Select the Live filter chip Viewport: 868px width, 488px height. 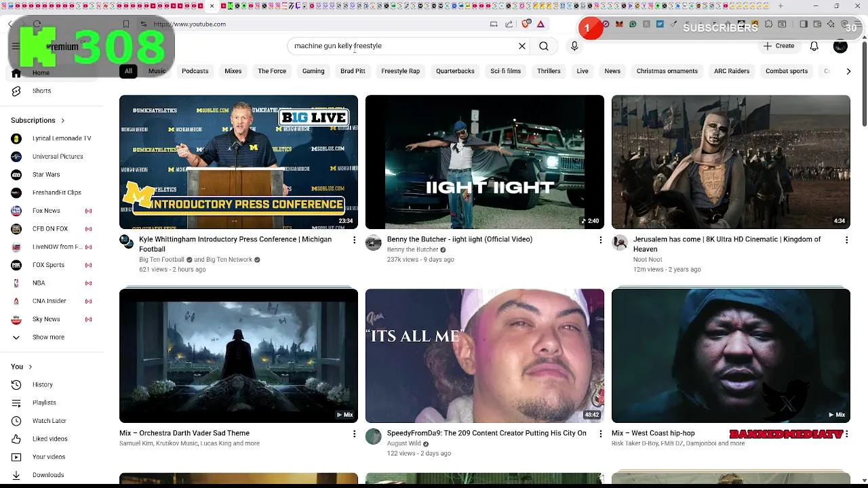coord(583,71)
